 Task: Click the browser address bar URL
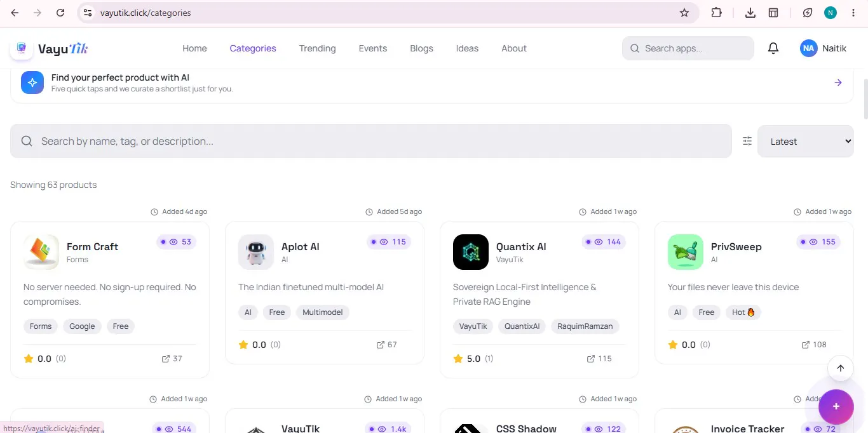pos(146,13)
